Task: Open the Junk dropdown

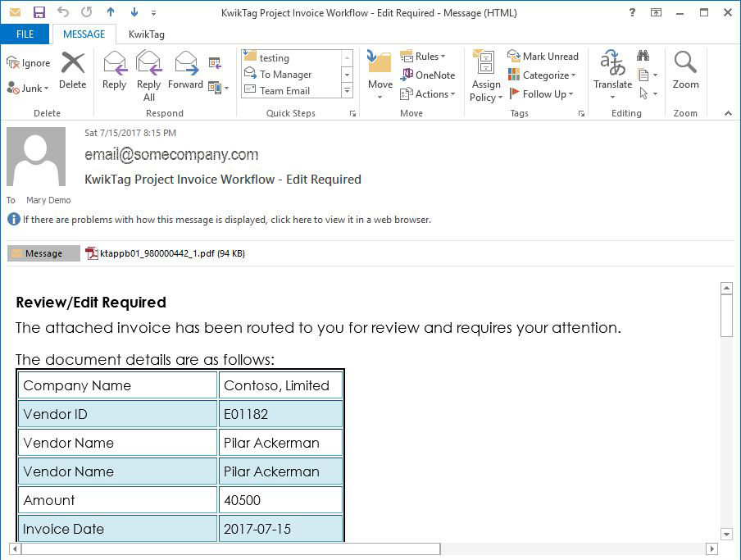Action: [29, 88]
